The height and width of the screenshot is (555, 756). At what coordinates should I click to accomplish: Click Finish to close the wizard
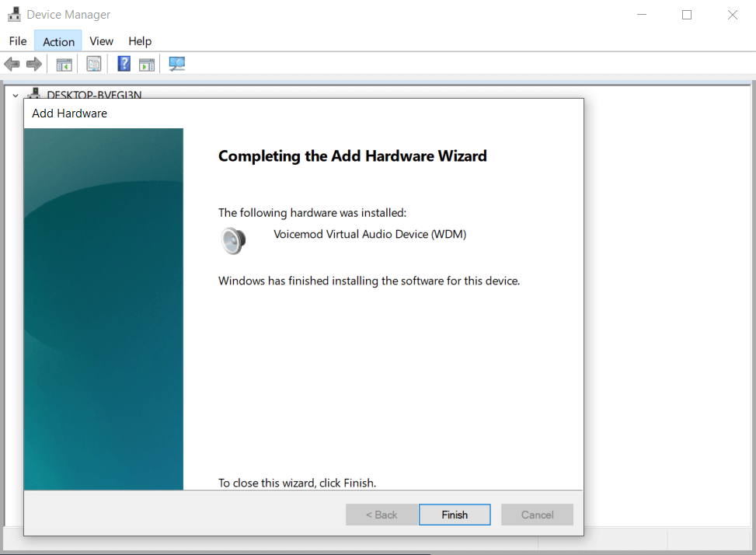click(455, 515)
